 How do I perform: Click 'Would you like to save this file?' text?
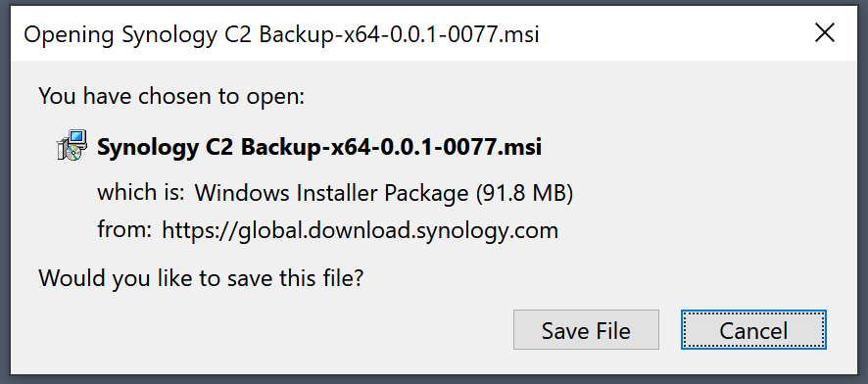[201, 278]
